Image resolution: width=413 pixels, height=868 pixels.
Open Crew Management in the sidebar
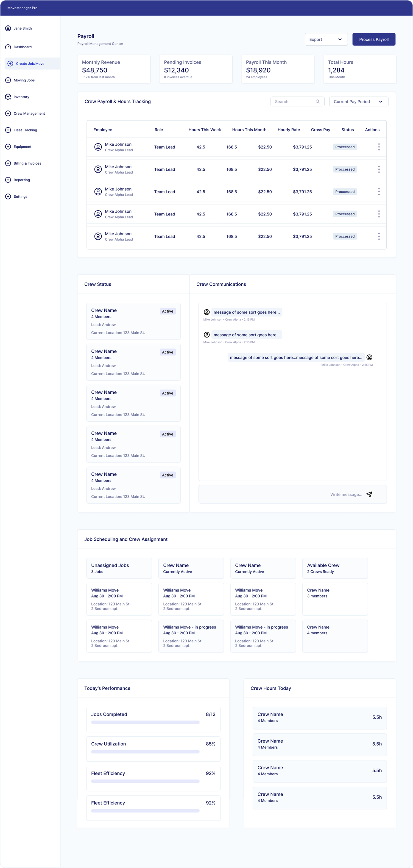click(x=29, y=113)
